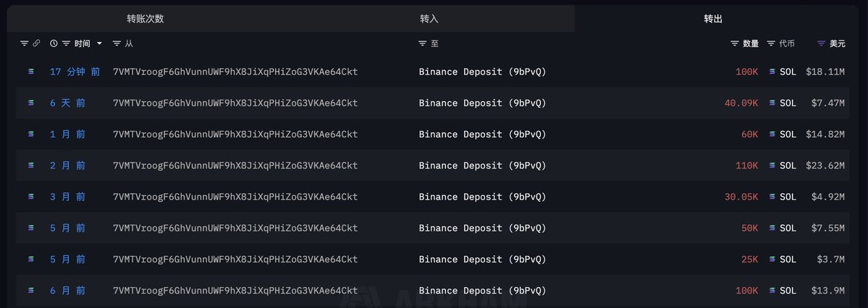Viewport: 868px width, 308px height.
Task: Open the filter icon for the 至 column
Action: click(x=423, y=43)
